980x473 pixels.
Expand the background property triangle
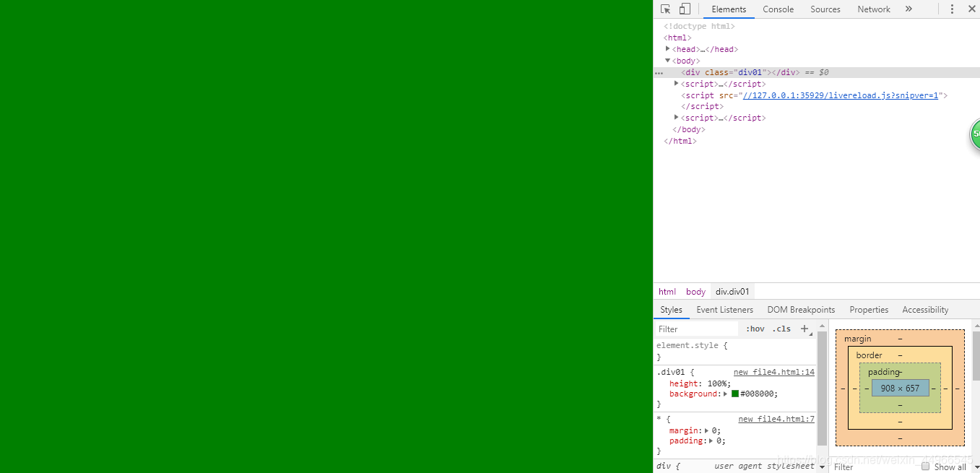(726, 394)
